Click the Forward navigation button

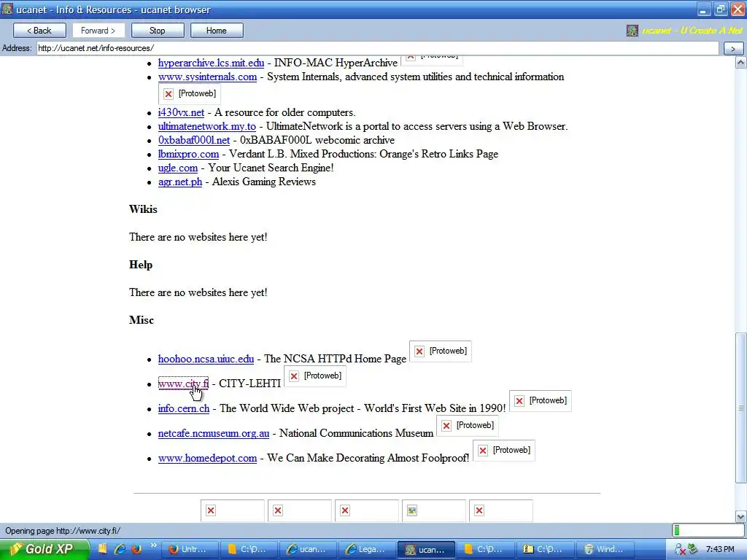[x=98, y=31]
